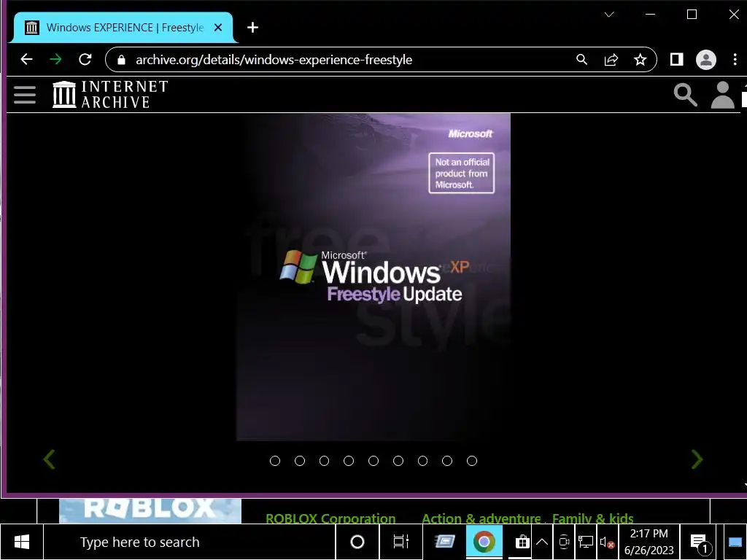Open the Windows Start menu
Image resolution: width=747 pixels, height=560 pixels.
pyautogui.click(x=21, y=542)
